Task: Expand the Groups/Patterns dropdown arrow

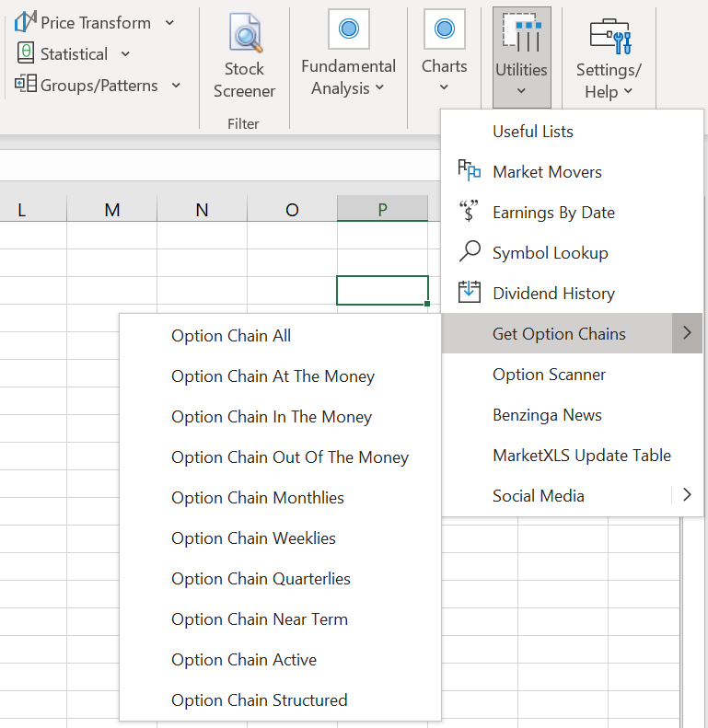Action: tap(176, 85)
